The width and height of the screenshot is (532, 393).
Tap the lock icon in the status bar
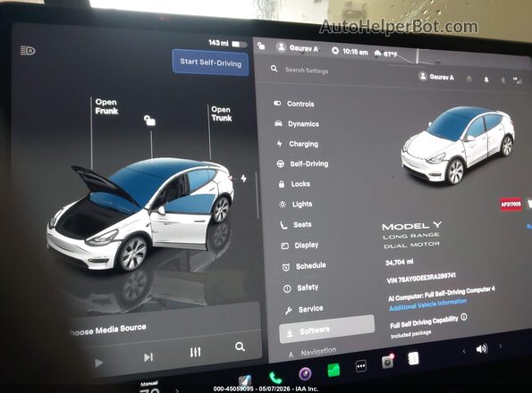261,46
